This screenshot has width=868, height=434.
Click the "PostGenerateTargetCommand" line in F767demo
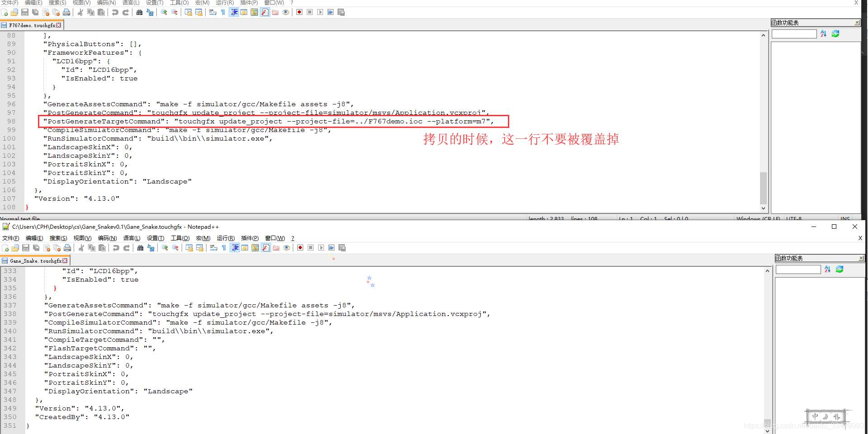pyautogui.click(x=268, y=121)
